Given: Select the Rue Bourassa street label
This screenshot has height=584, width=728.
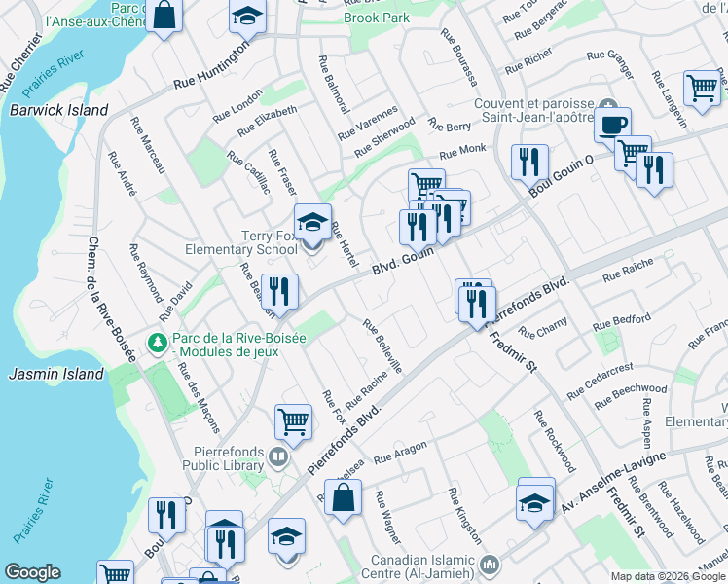Looking at the screenshot, I should [458, 57].
